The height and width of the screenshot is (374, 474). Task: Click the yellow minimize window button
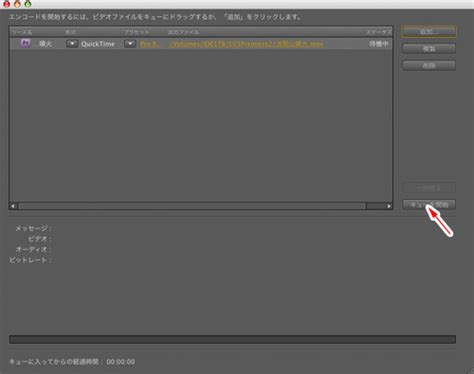pos(17,4)
